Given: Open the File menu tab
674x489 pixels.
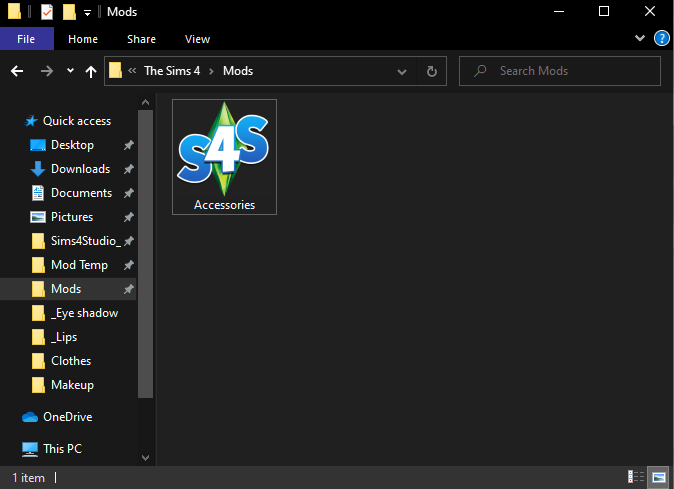Looking at the screenshot, I should [26, 39].
